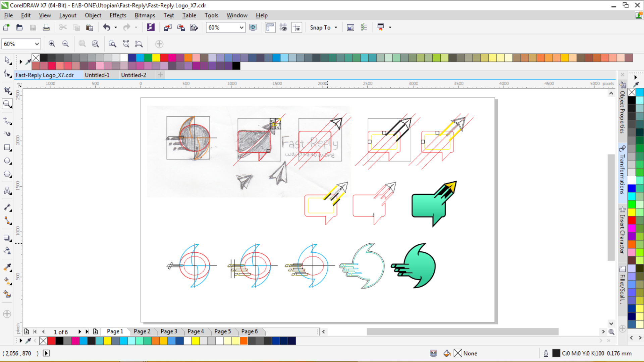Screen dimensions: 644x362
Task: Expand the undo history dropdown arrow
Action: tap(116, 27)
